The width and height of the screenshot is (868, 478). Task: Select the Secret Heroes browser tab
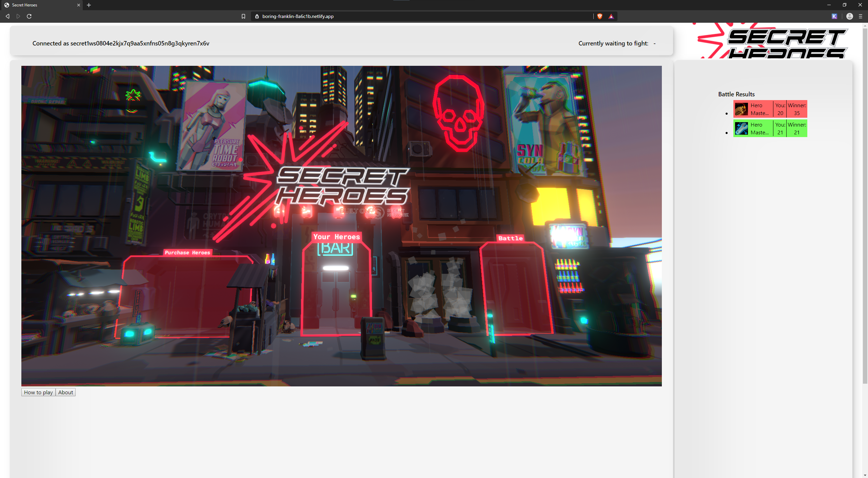pyautogui.click(x=37, y=5)
